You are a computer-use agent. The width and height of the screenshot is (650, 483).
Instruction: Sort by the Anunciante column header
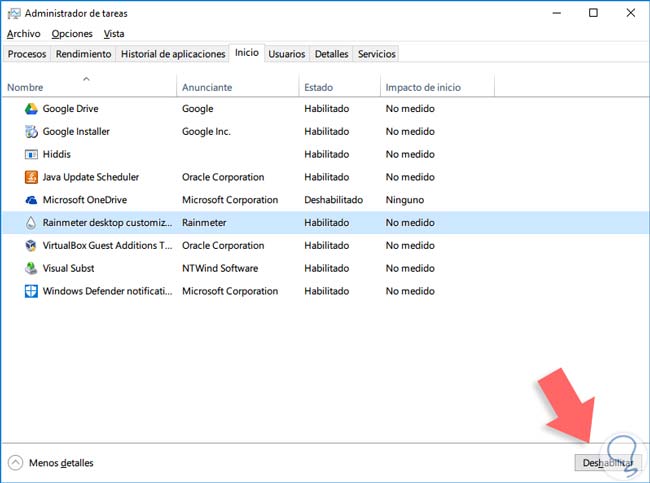(x=206, y=88)
